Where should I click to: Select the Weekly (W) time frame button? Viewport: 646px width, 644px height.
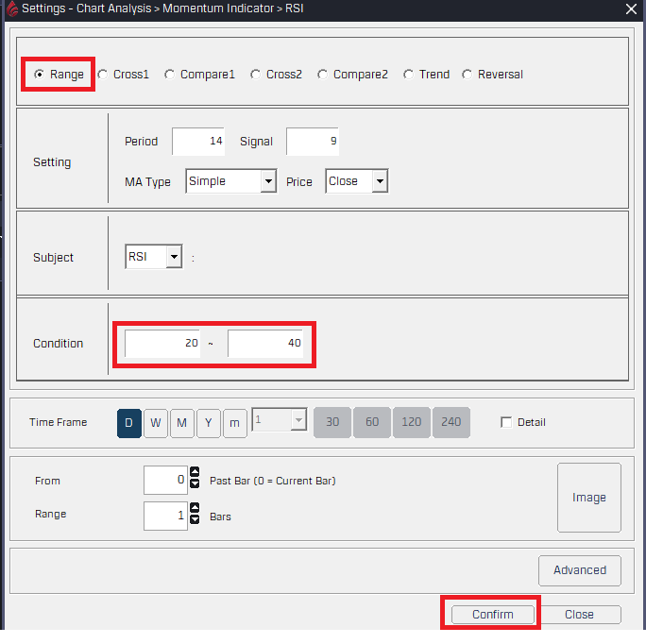pyautogui.click(x=155, y=423)
